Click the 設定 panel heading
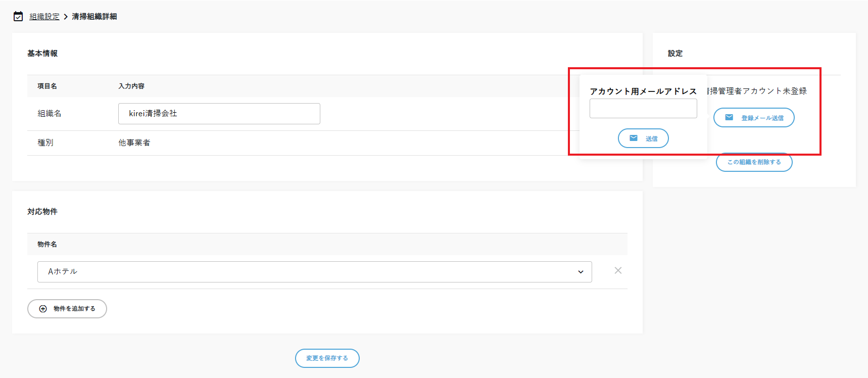Viewport: 868px width, 378px height. tap(675, 54)
